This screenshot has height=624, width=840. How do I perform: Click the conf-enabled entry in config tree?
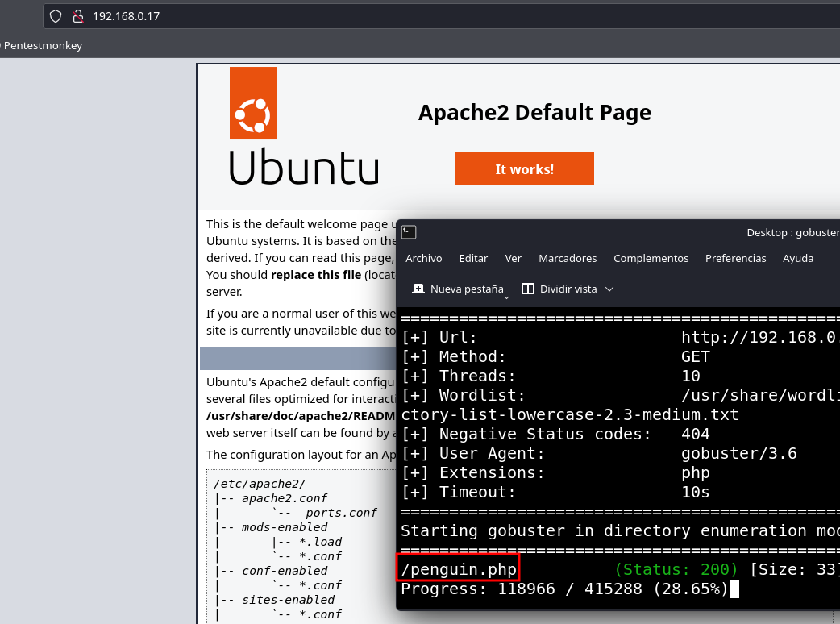[x=285, y=571]
